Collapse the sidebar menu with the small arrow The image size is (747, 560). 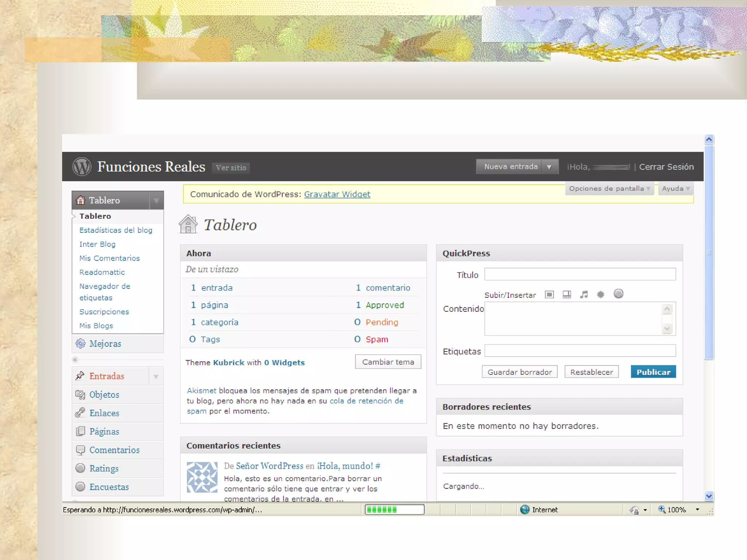(75, 359)
